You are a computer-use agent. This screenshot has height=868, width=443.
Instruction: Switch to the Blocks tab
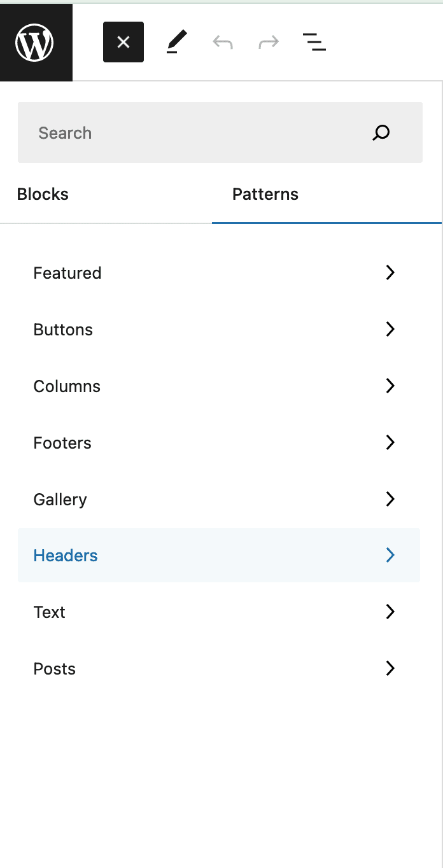[43, 194]
